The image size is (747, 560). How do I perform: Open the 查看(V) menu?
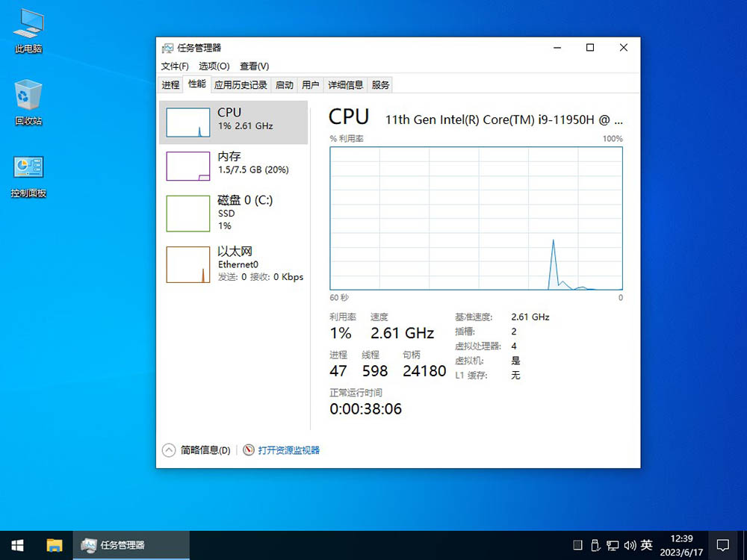click(255, 66)
